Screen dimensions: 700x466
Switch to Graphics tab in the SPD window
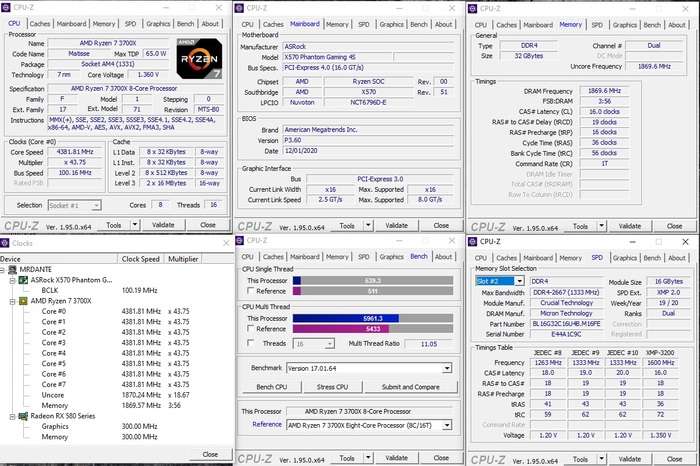(x=624, y=257)
